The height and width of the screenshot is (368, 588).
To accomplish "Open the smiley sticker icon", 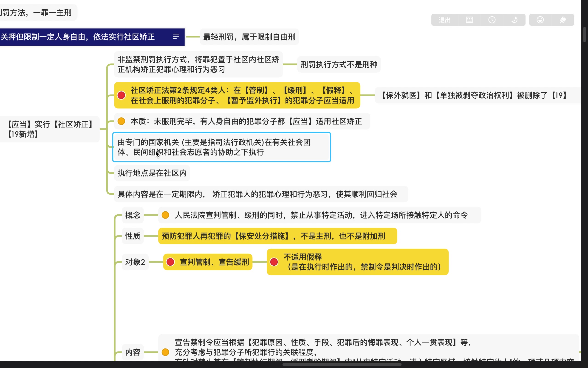I will coord(540,20).
